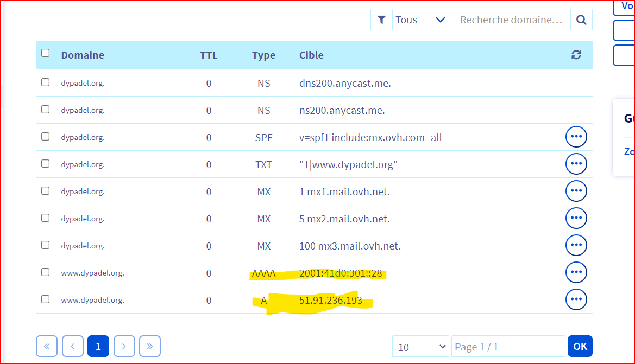
Task: Toggle the select-all checkbox in header
Action: (x=46, y=53)
